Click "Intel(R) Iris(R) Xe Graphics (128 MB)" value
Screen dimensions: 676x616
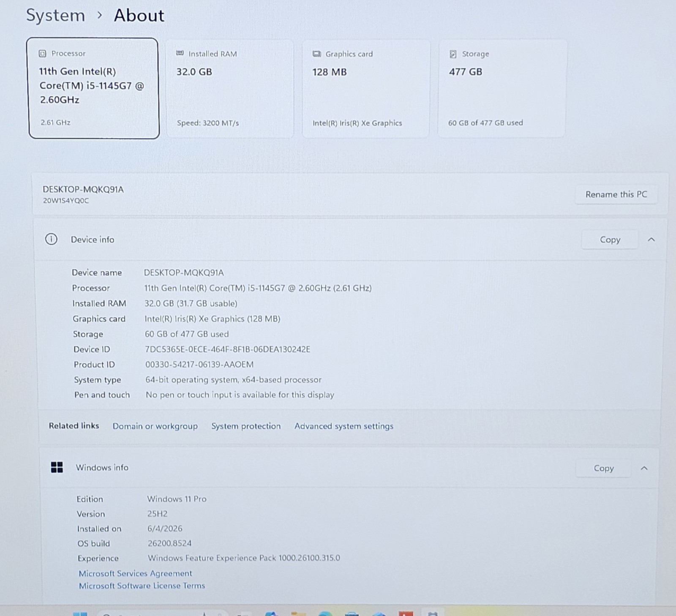tap(213, 319)
